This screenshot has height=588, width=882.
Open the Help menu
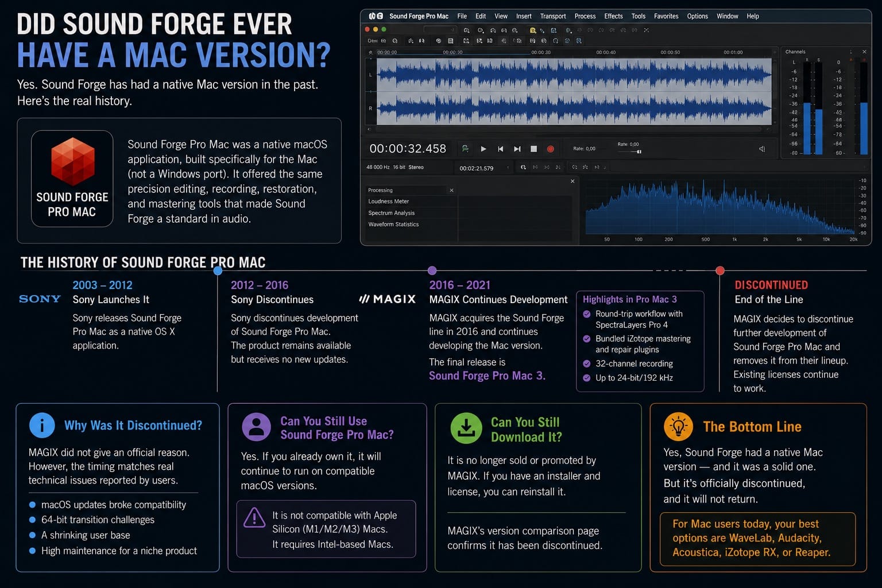click(x=753, y=16)
